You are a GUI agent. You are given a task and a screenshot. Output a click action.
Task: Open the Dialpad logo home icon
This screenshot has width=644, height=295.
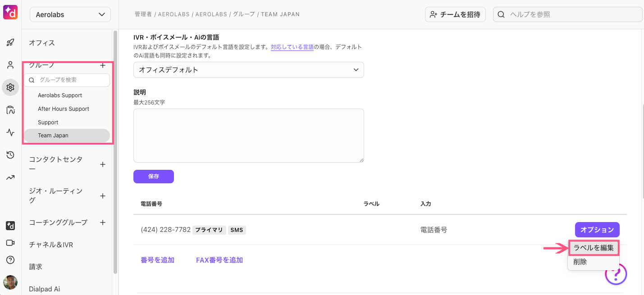coord(10,11)
